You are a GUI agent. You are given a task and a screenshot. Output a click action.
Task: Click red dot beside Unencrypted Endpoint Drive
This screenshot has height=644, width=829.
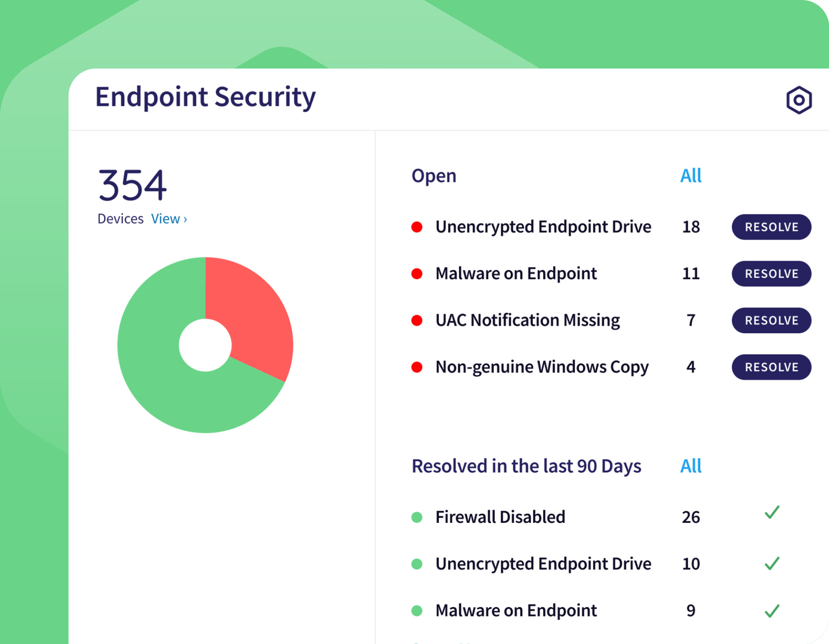(417, 227)
